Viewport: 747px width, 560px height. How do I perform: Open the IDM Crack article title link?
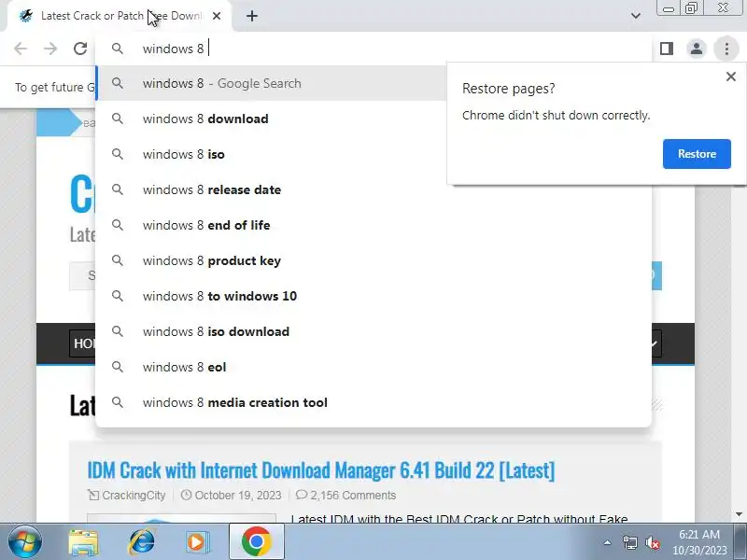[321, 470]
